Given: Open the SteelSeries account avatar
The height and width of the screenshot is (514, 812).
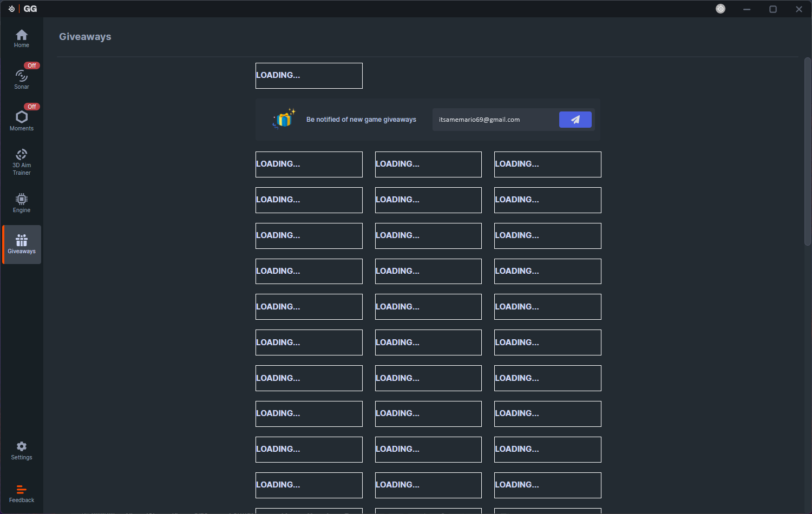Looking at the screenshot, I should pos(721,9).
